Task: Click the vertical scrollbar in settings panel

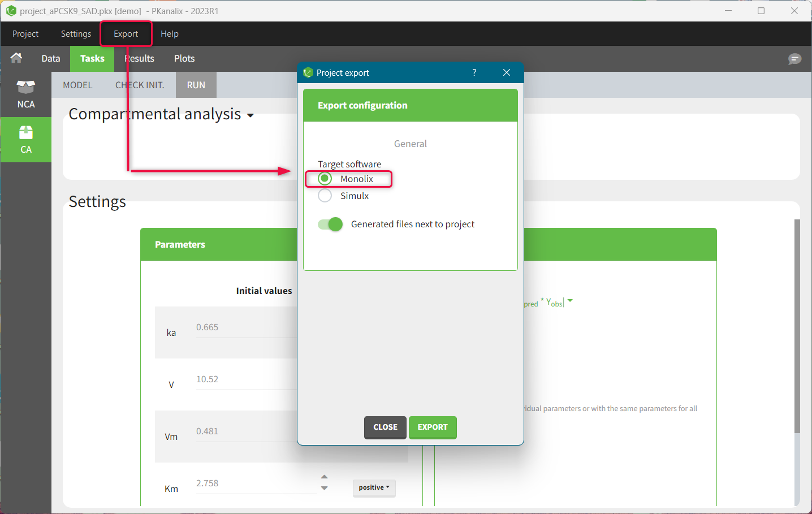Action: click(797, 327)
